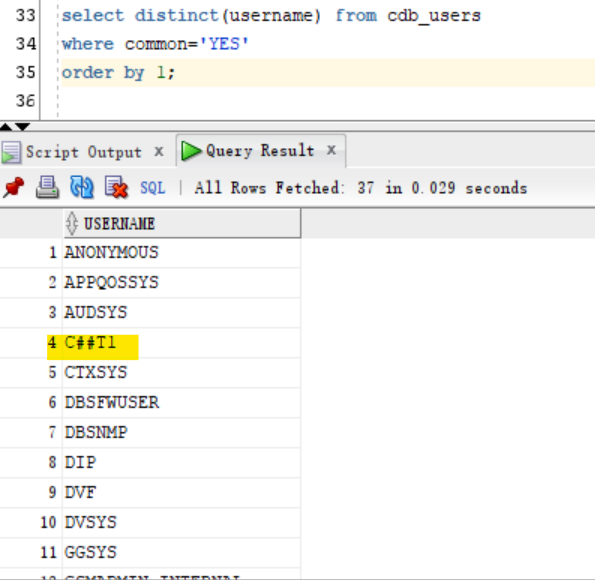Viewport: 595px width, 580px height.
Task: Click the 'YES' string in the where clause
Action: coord(224,44)
